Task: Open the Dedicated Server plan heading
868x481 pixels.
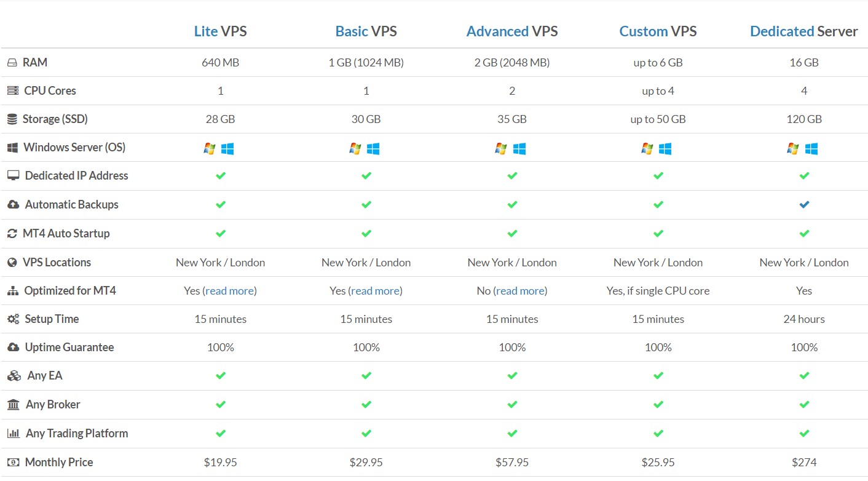Action: click(804, 31)
